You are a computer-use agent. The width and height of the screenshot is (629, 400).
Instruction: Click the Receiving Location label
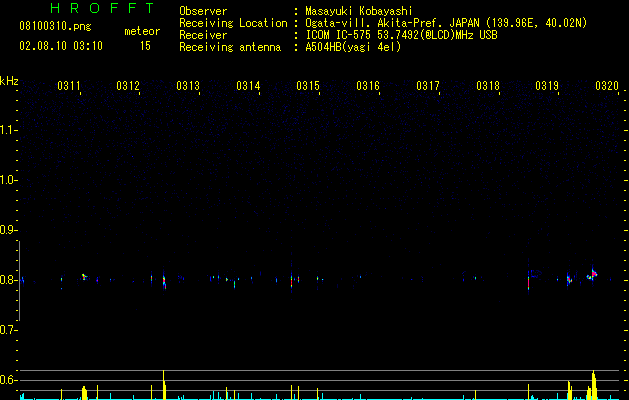[233, 23]
